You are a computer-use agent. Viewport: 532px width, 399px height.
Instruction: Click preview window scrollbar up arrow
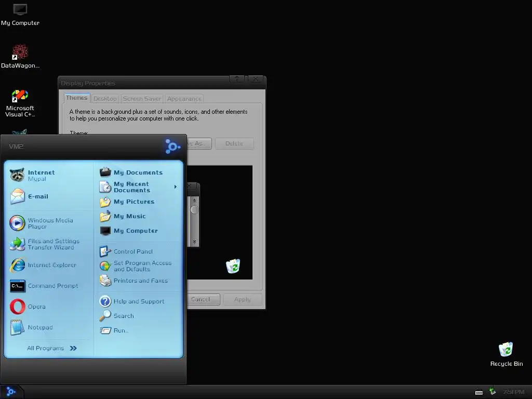[x=194, y=201]
